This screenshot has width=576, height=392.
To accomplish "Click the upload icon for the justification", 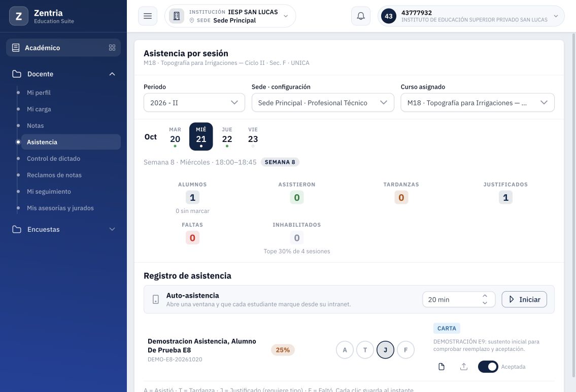I will 464,367.
